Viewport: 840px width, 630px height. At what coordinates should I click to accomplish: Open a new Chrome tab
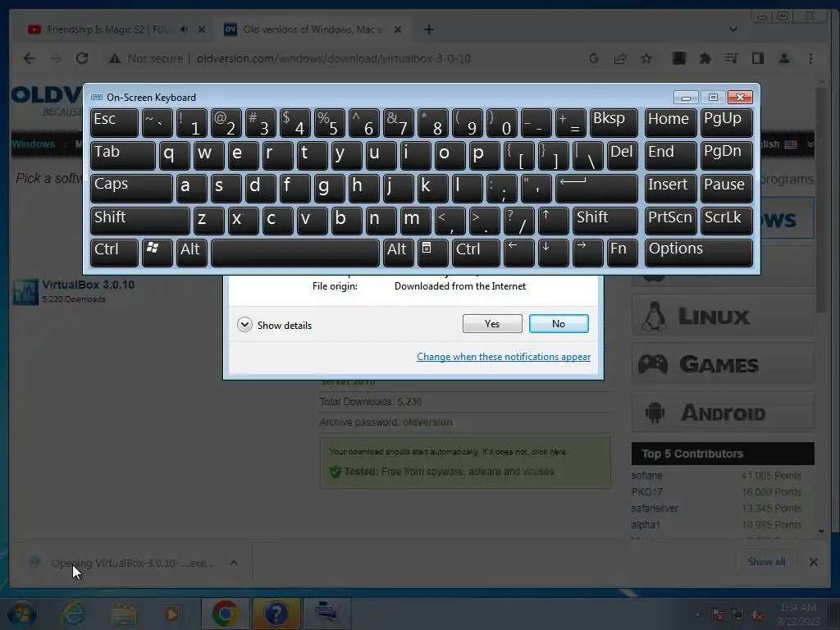tap(429, 30)
